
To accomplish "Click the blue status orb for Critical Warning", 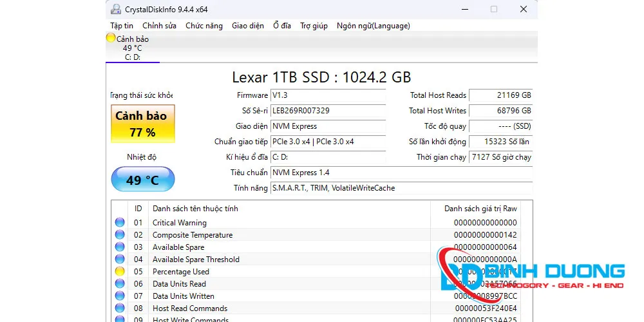I will click(120, 222).
